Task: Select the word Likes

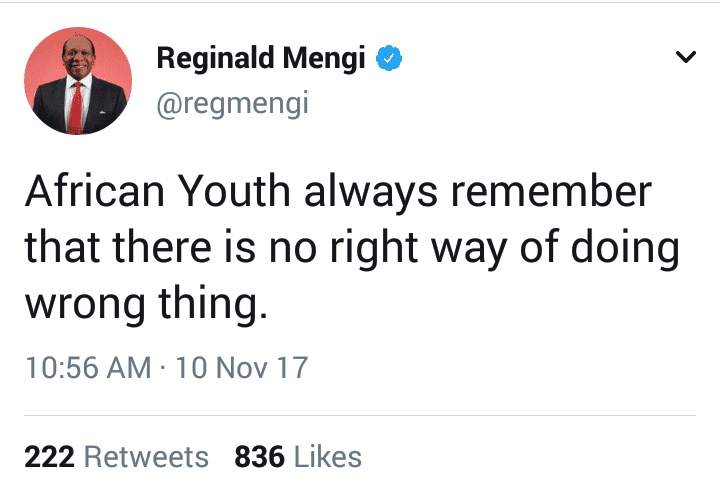Action: coord(328,457)
